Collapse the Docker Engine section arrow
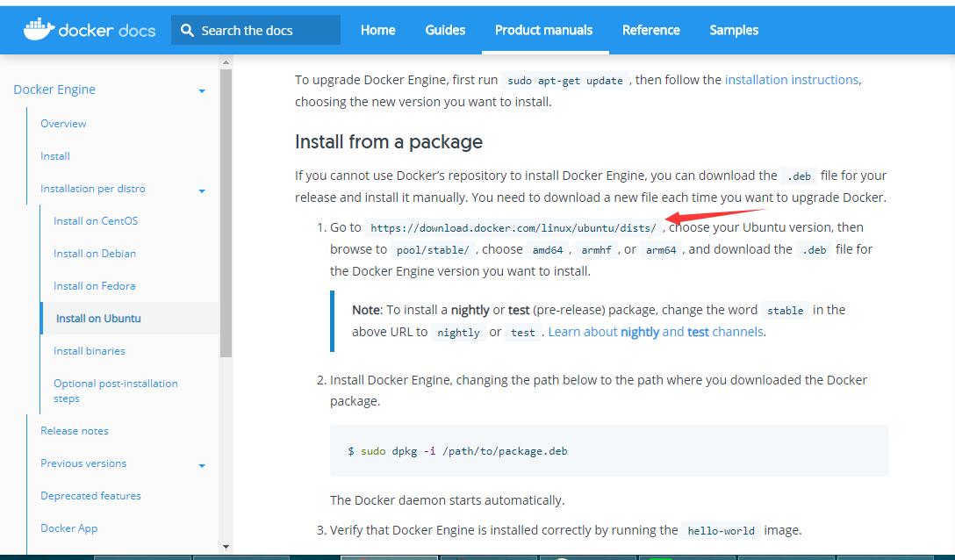Screen dimensions: 955x560 coord(202,91)
